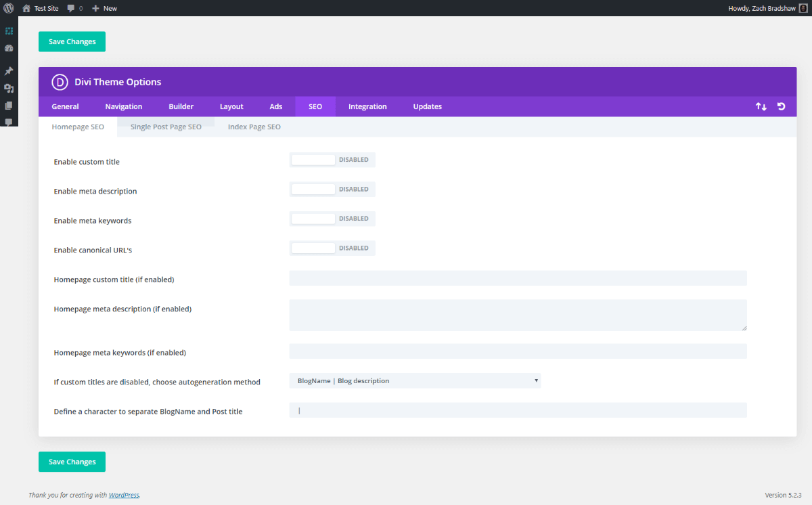The width and height of the screenshot is (812, 505).
Task: Click the New admin bar link
Action: (x=110, y=8)
